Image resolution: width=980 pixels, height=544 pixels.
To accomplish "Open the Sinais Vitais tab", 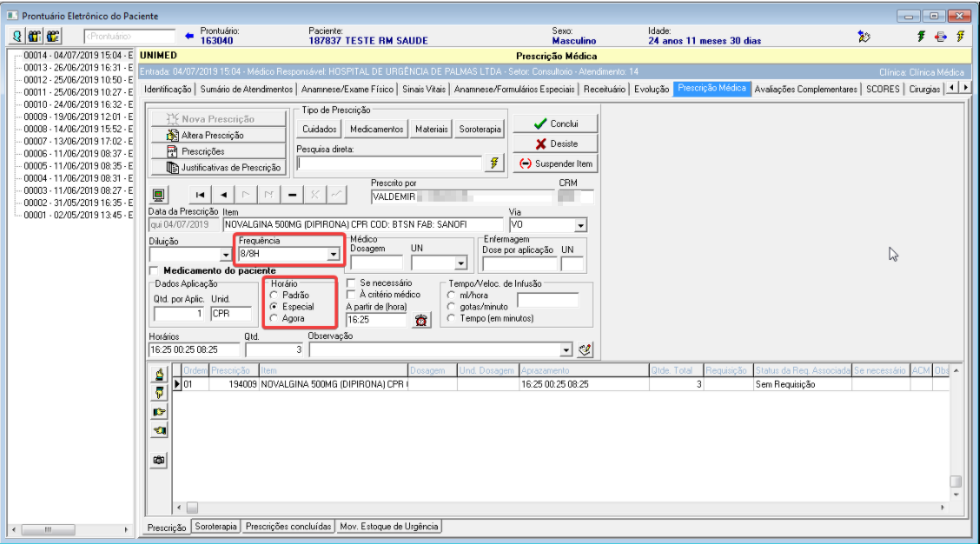I will pos(424,90).
